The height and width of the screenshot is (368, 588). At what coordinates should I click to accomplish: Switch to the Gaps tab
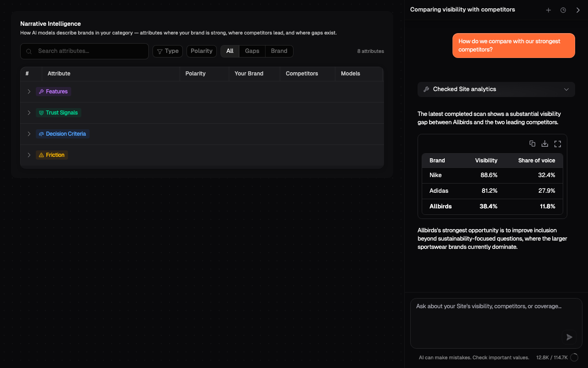(x=252, y=51)
